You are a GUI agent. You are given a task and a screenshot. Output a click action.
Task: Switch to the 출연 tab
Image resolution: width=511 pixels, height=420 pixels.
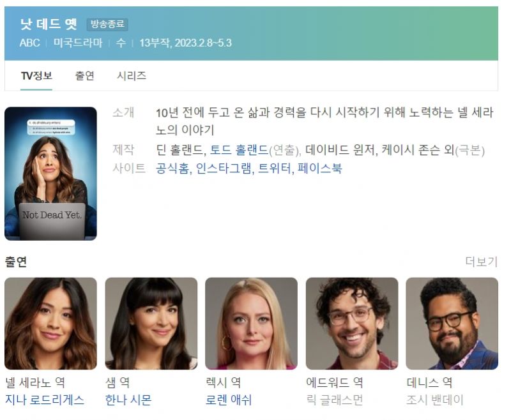85,76
